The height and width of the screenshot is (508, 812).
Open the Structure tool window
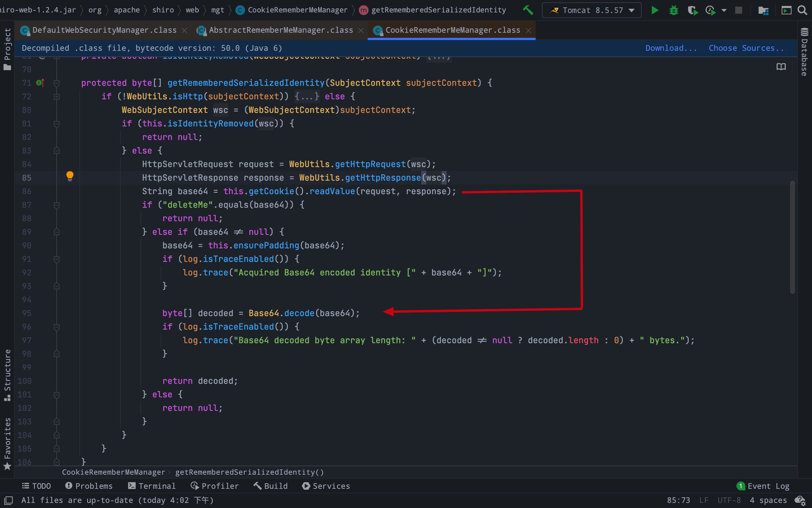tap(7, 375)
